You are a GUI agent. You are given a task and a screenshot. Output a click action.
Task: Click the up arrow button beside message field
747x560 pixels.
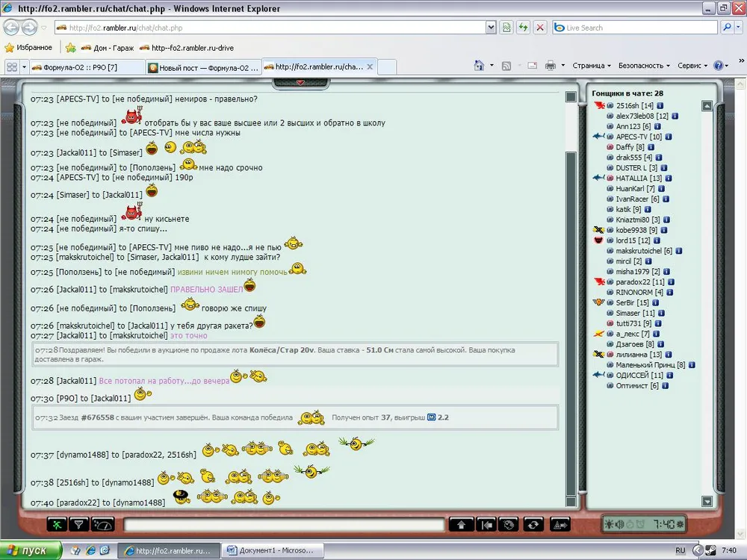[461, 525]
